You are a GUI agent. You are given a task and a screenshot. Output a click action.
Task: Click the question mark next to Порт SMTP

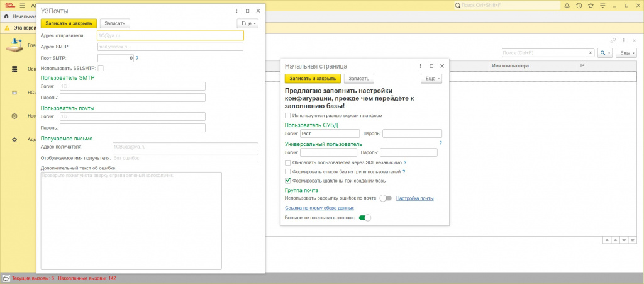tap(136, 59)
